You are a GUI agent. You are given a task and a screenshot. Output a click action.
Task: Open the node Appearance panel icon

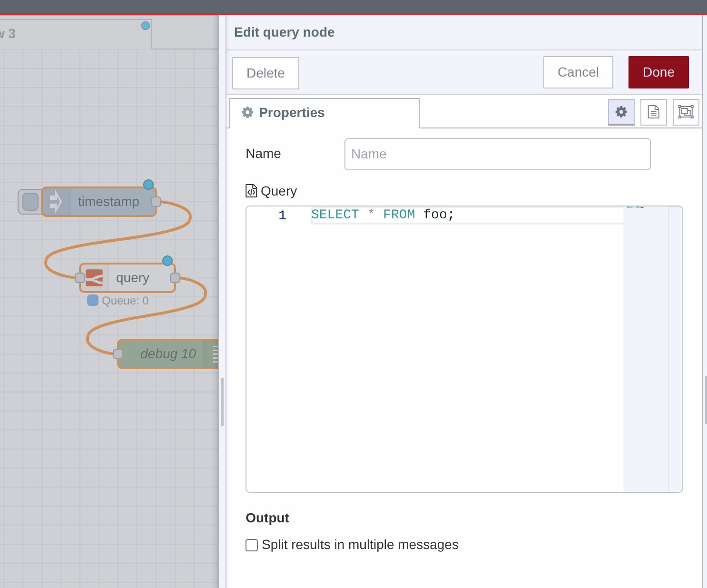[x=686, y=112]
